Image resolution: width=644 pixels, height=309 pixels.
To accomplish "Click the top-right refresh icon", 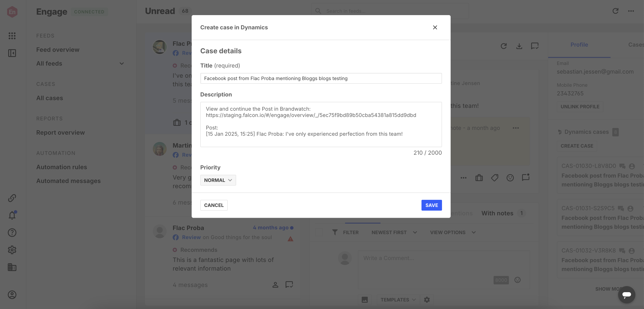I will tap(616, 11).
